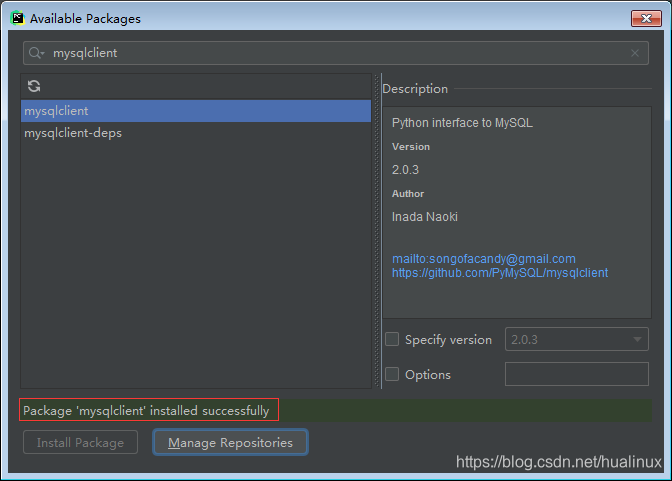Viewport: 672px width, 481px height.
Task: Click the Options text input field
Action: coord(576,374)
